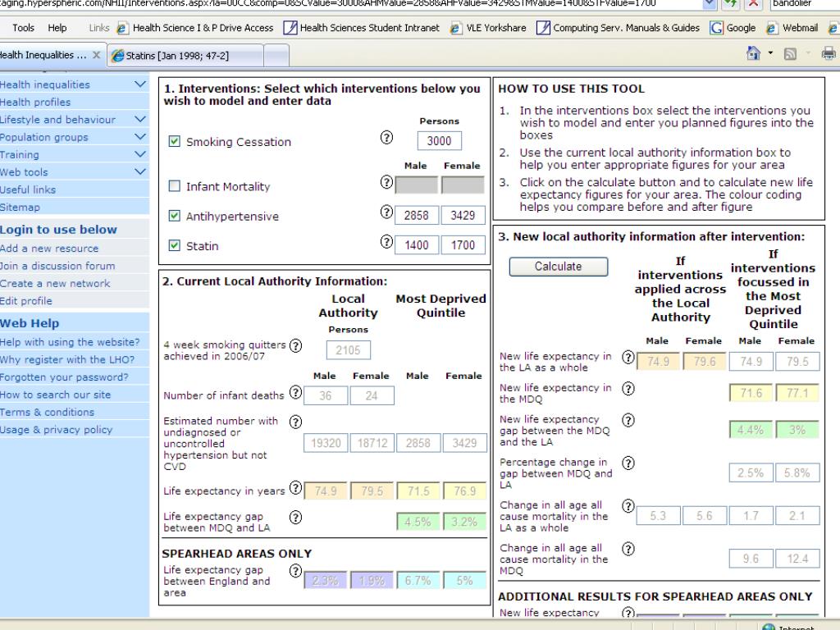Expand Health inequalities sidebar menu
This screenshot has height=630, width=840.
coord(139,84)
